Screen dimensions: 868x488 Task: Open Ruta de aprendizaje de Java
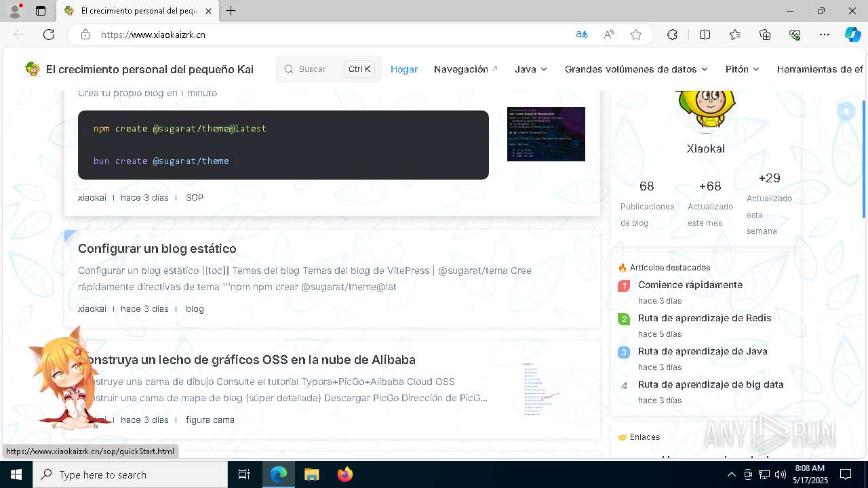pyautogui.click(x=703, y=351)
